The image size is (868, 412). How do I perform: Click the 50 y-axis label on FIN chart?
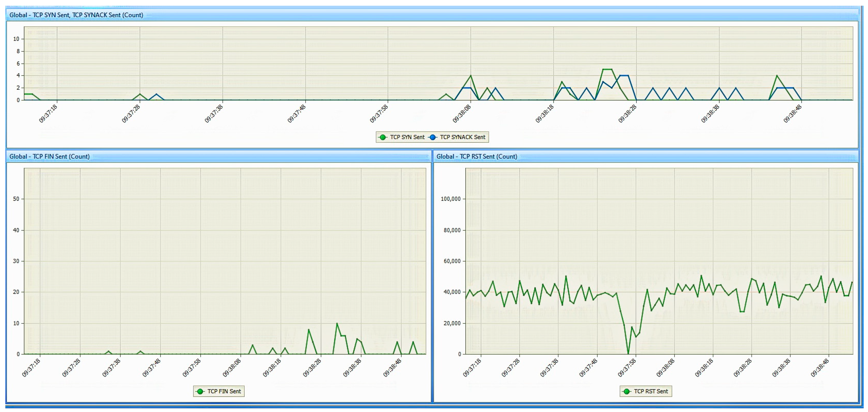[16, 199]
